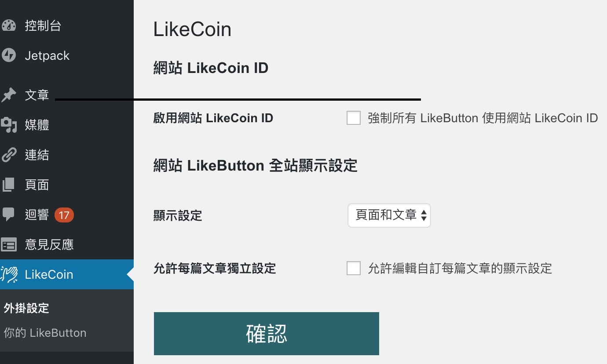Enable 強制所有 LikeButton 使用網站 LikeCoin ID checkbox
Screen dimensions: 607x364
354,118
